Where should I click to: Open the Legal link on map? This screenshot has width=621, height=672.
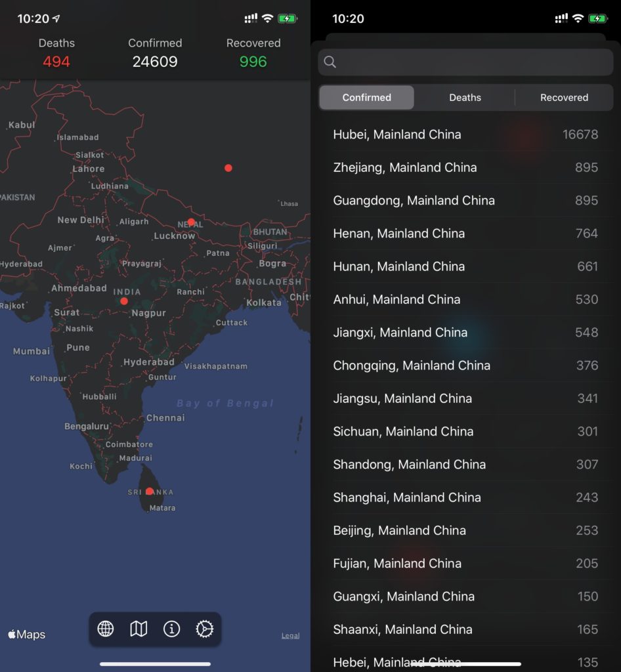291,635
